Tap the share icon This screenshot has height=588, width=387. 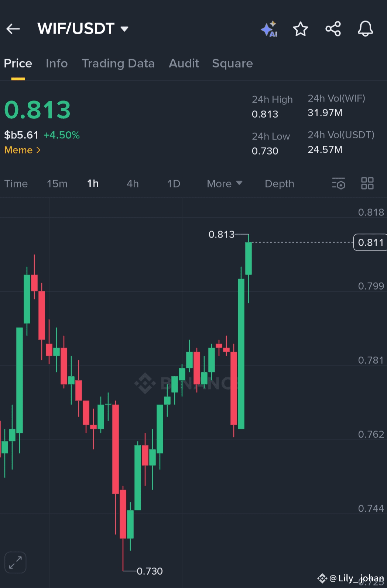(333, 29)
